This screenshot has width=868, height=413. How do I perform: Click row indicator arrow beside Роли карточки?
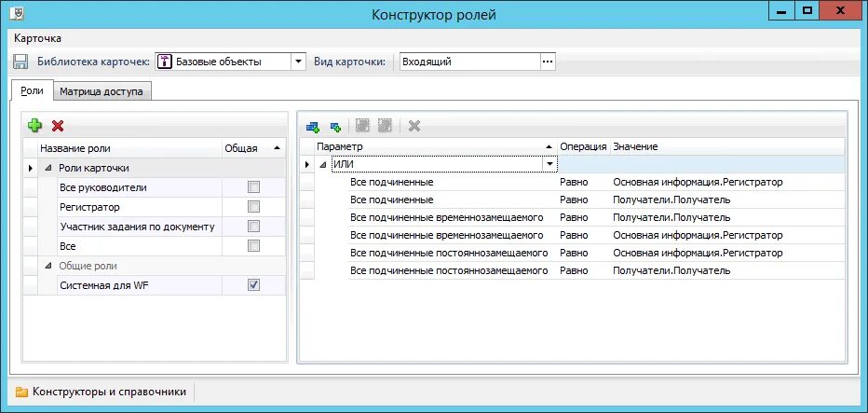tap(30, 168)
